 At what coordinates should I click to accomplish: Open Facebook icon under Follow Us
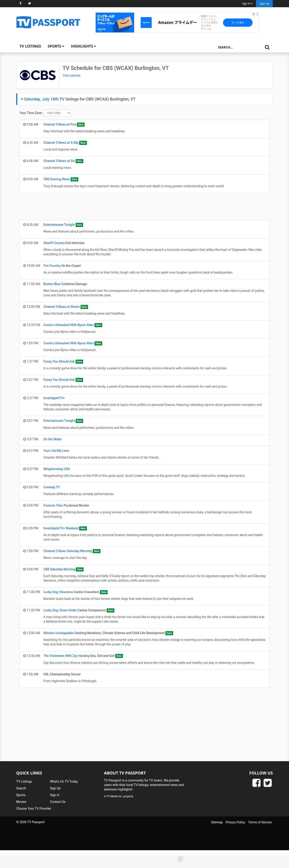coord(256,783)
